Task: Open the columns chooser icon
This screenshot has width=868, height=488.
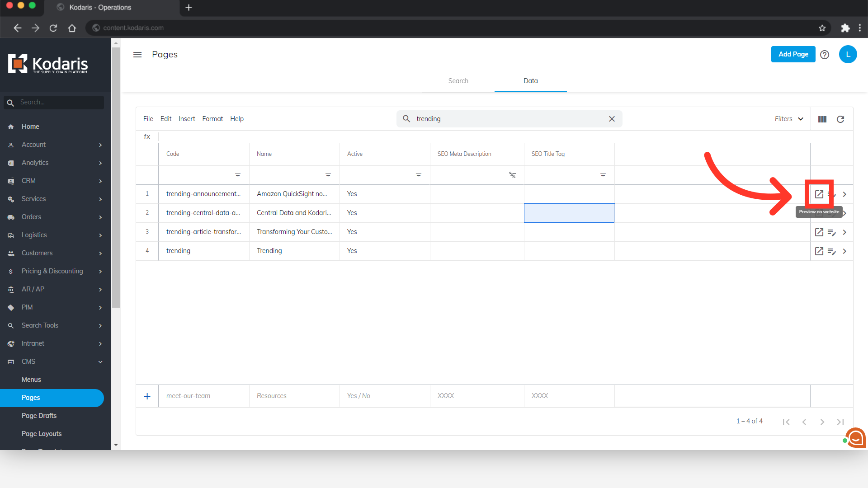Action: pos(822,119)
